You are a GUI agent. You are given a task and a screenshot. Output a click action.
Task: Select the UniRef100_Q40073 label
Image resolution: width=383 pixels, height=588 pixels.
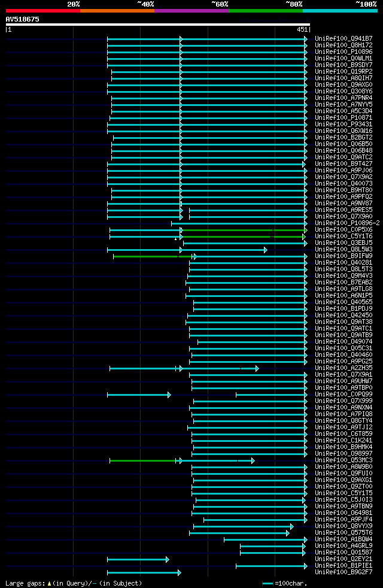(x=344, y=184)
